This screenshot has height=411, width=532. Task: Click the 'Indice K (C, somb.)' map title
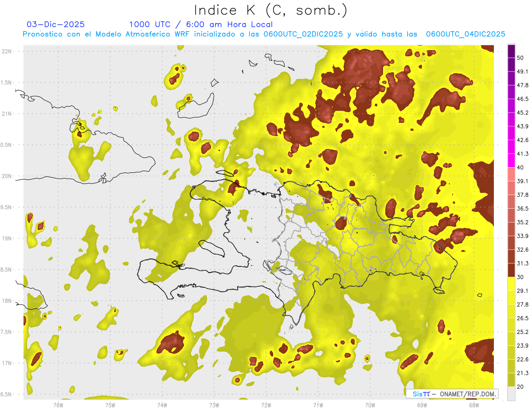[x=271, y=10]
